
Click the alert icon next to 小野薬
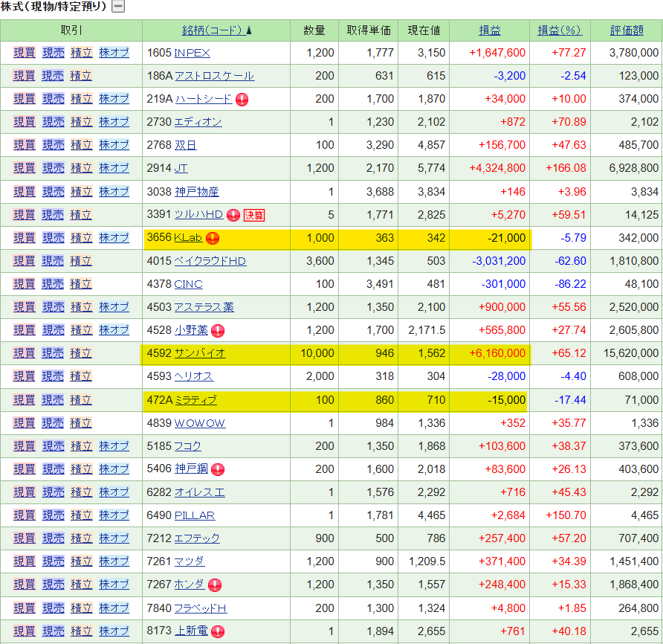pyautogui.click(x=218, y=330)
